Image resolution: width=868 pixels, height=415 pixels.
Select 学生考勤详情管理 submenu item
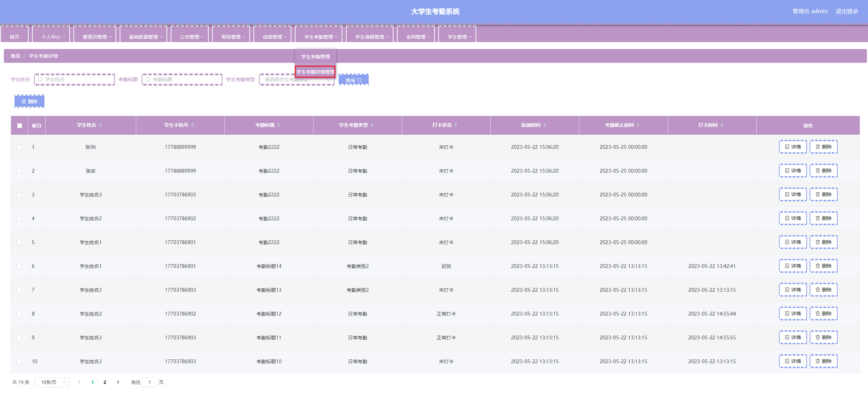(315, 72)
